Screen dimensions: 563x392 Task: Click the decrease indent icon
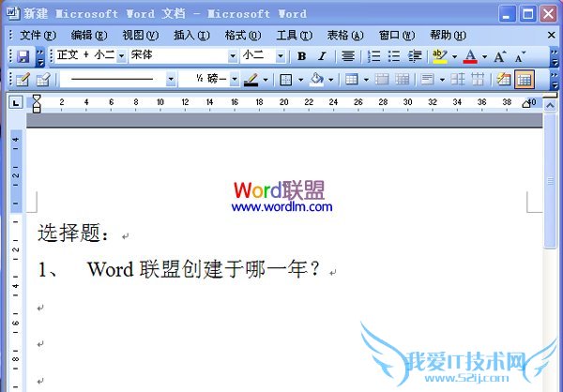(415, 56)
